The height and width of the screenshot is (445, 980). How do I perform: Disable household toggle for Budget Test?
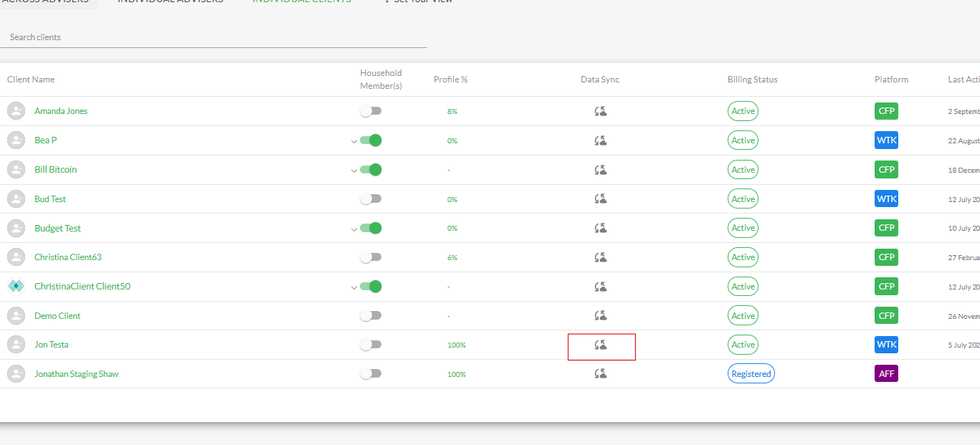click(x=371, y=228)
